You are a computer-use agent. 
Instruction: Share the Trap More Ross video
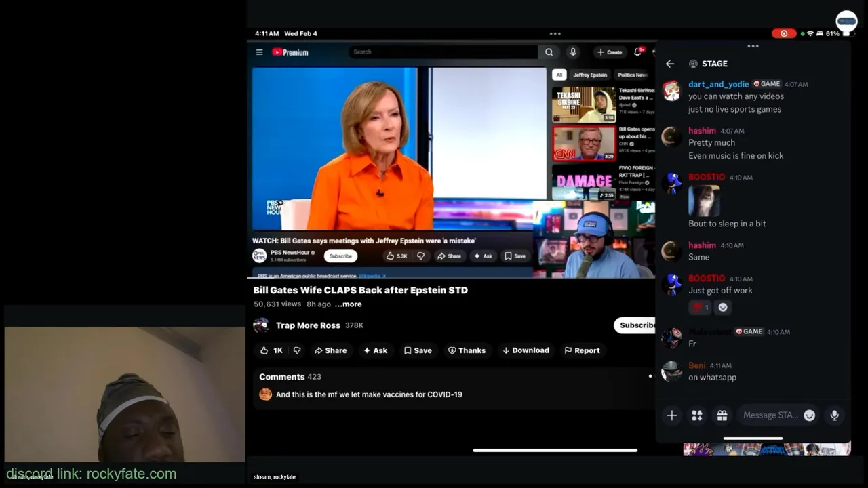pyautogui.click(x=331, y=350)
